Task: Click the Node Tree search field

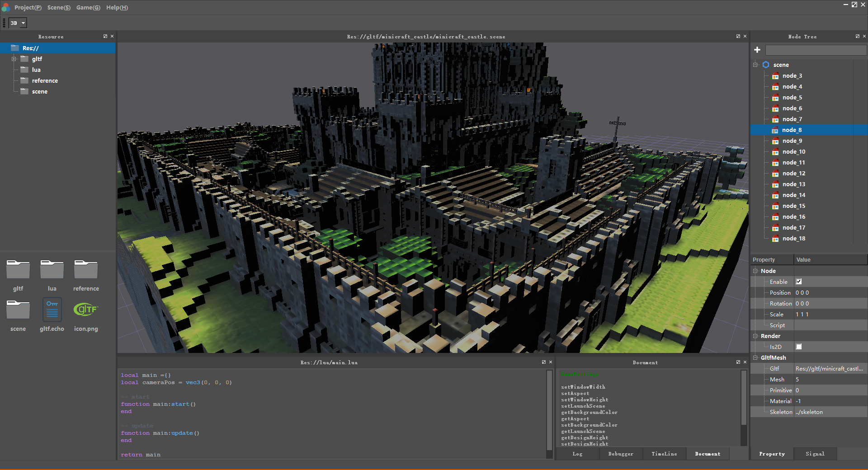Action: [x=815, y=50]
